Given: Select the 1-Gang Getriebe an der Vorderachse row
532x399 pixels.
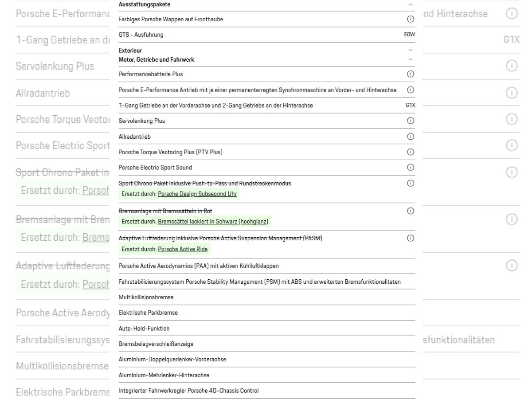Looking at the screenshot, I should coord(267,105).
